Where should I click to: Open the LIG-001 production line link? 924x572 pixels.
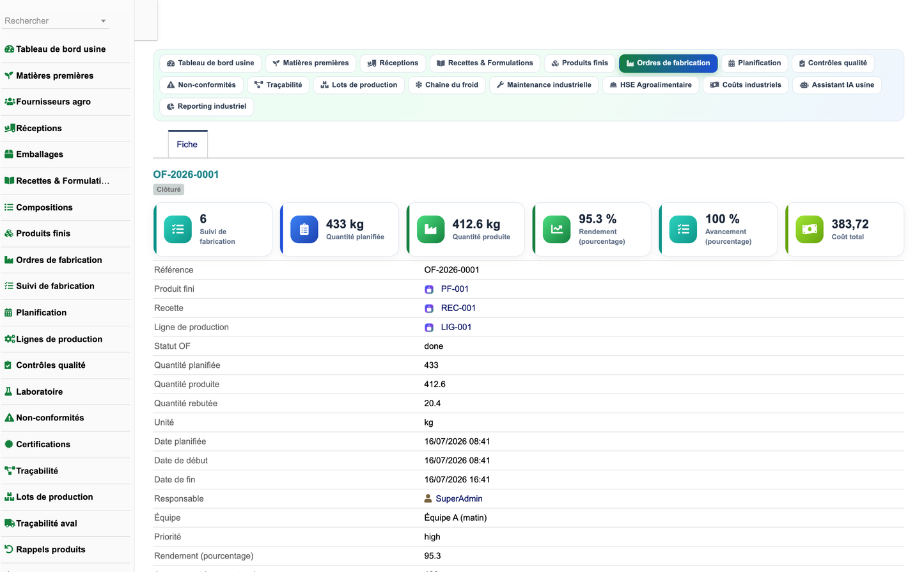456,328
